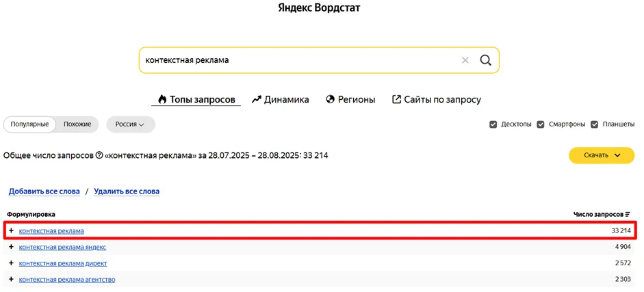The width and height of the screenshot is (644, 292).
Task: Open the контекстная реклама query link
Action: [x=51, y=231]
